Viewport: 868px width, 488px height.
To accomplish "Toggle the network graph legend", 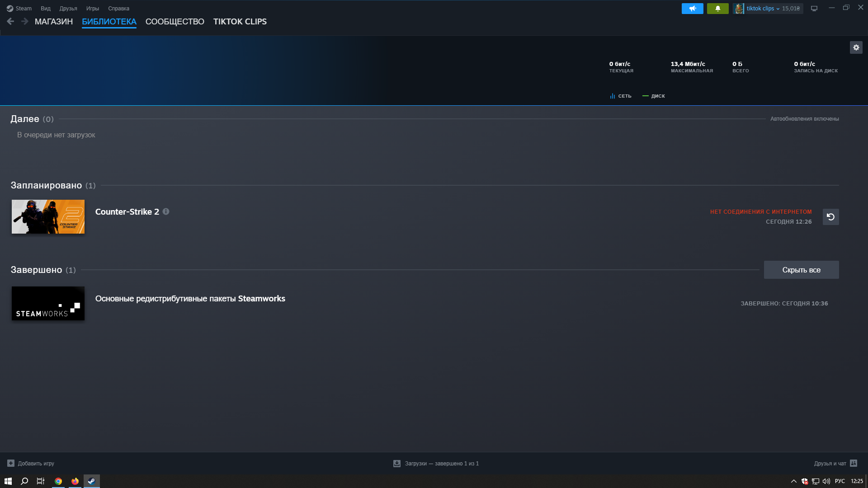I will (620, 96).
